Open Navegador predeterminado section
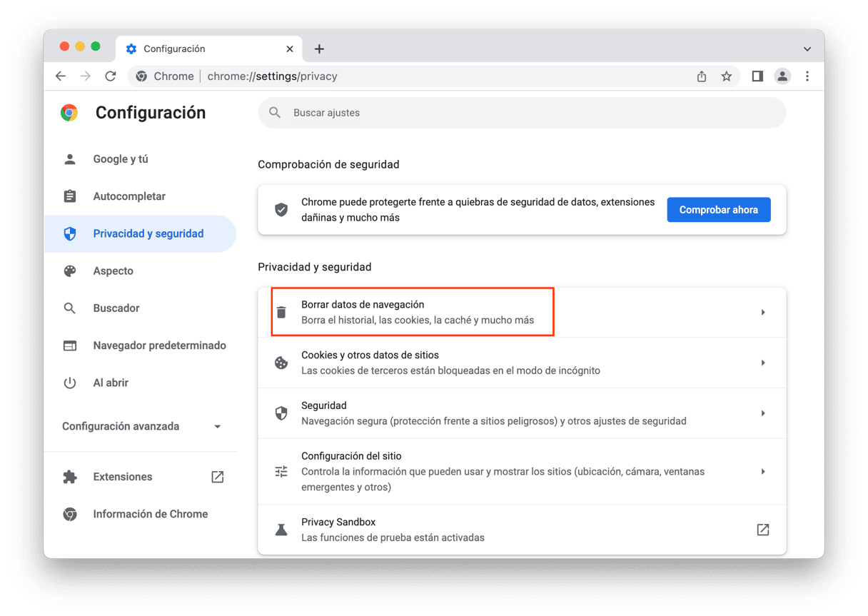Viewport: 868px width, 616px height. [140, 345]
